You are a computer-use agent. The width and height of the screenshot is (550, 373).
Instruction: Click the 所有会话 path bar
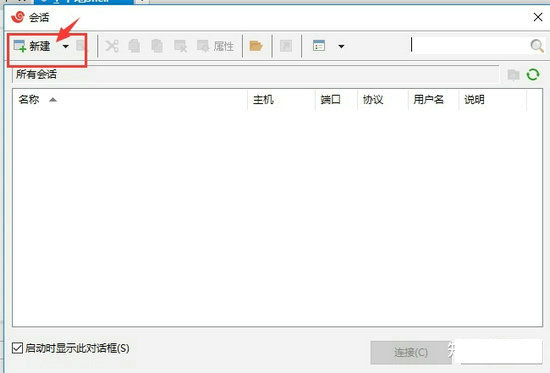255,74
